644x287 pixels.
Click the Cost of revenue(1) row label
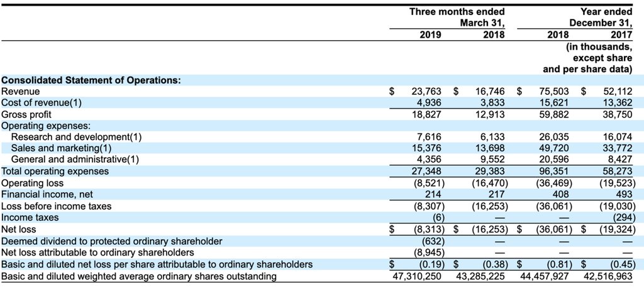pyautogui.click(x=42, y=103)
